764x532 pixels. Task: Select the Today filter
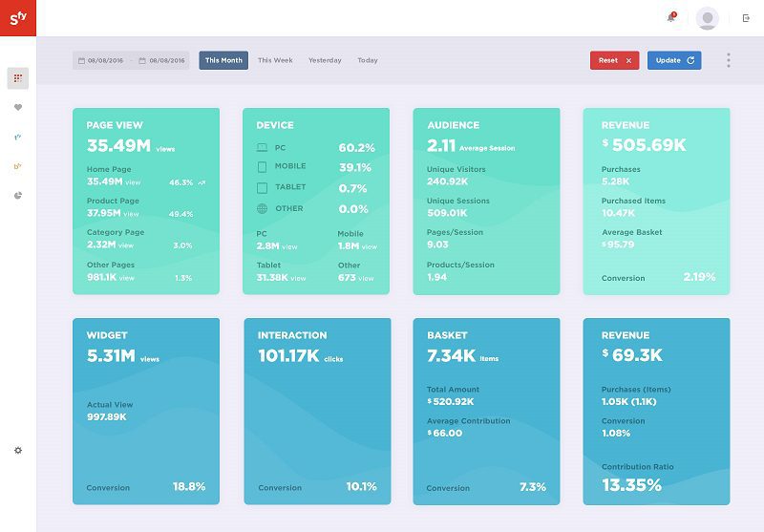click(x=368, y=60)
